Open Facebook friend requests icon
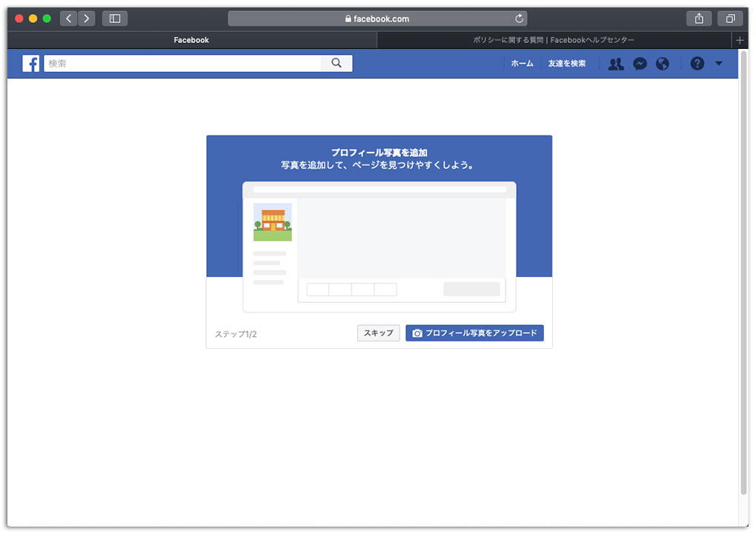The width and height of the screenshot is (756, 534). 616,64
